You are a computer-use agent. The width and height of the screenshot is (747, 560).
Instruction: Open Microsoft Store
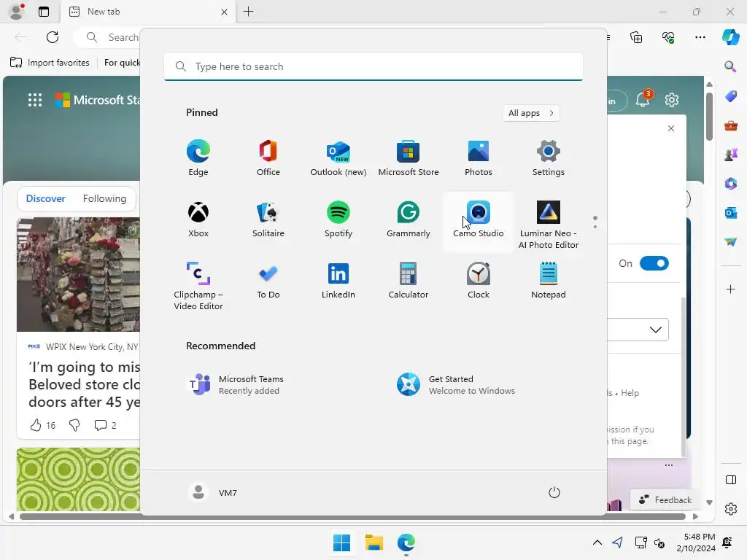[x=409, y=158]
